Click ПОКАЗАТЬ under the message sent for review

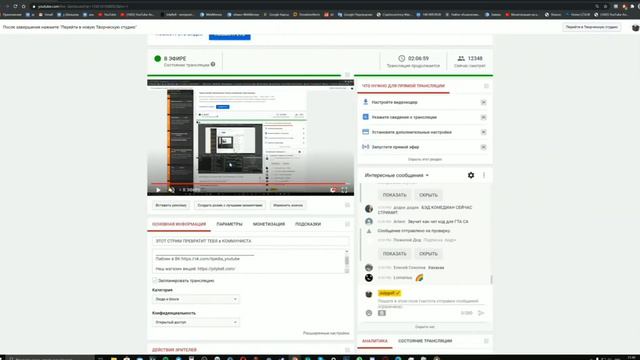394,254
